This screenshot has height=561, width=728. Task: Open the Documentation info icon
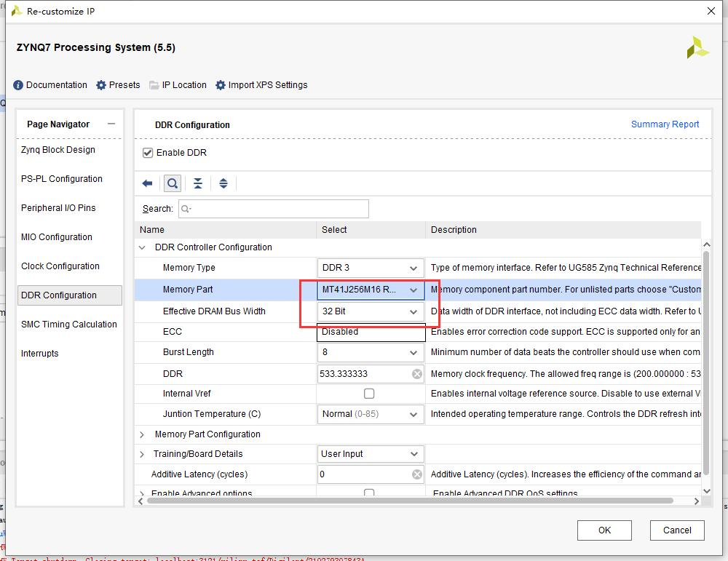click(x=18, y=85)
